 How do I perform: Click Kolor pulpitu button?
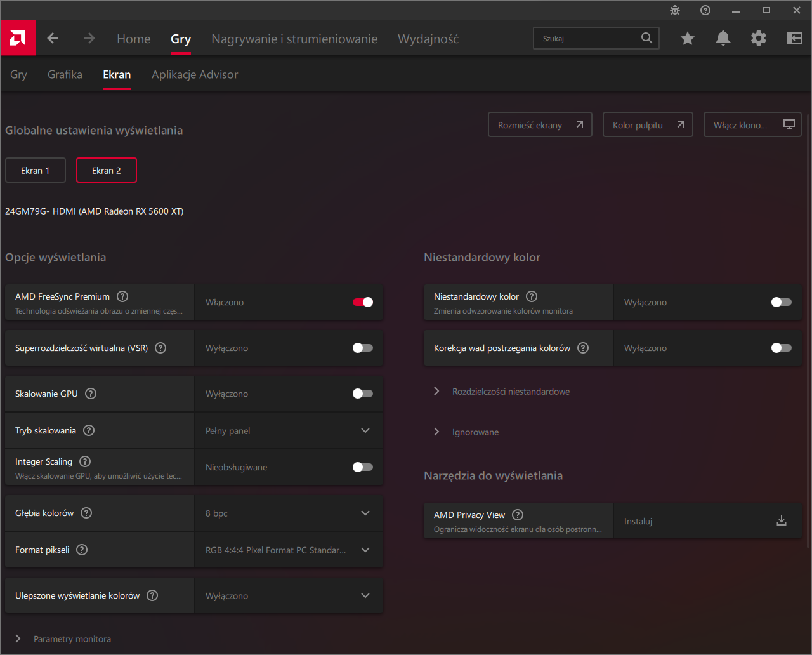[x=648, y=125]
